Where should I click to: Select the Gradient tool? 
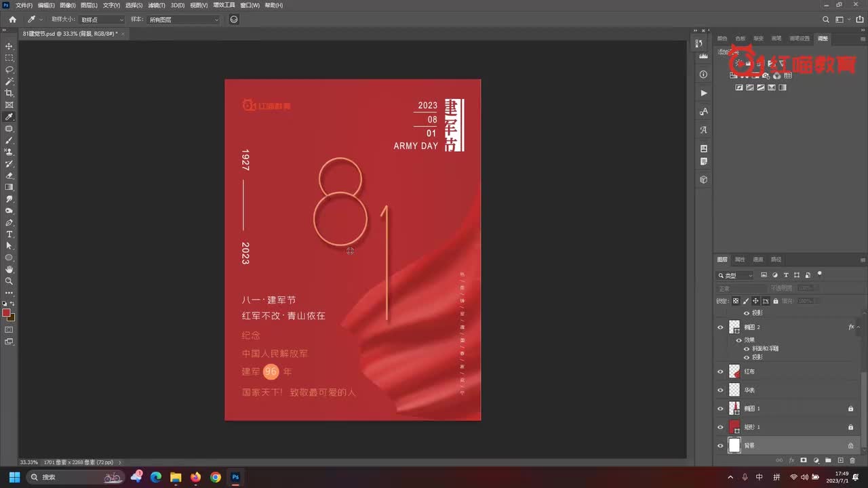[9, 187]
